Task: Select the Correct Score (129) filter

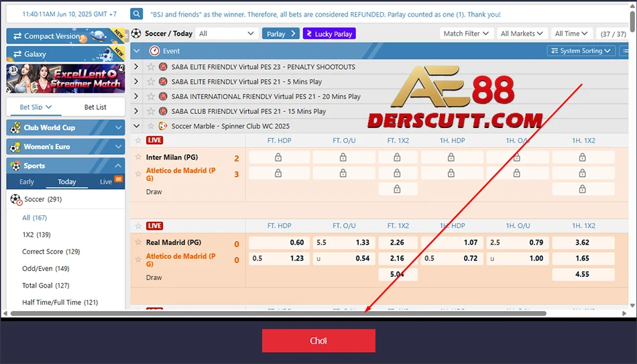Action: coord(51,251)
